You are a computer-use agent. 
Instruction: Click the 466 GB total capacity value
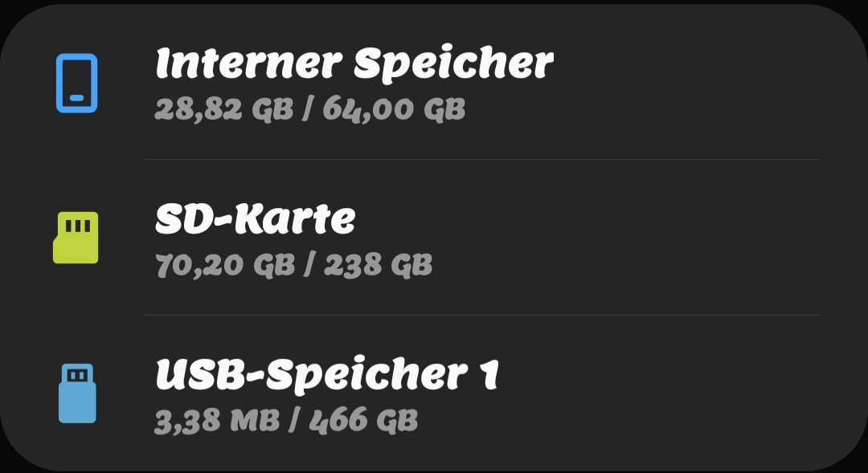(364, 420)
